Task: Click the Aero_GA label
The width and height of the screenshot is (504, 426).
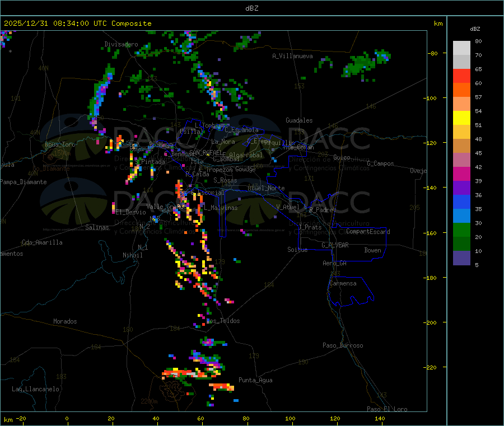Action: coord(335,263)
